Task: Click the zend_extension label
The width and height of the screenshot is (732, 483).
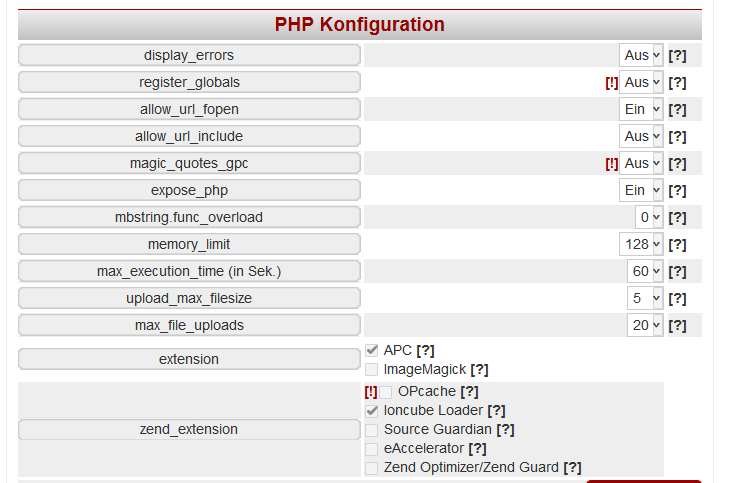Action: pyautogui.click(x=189, y=430)
